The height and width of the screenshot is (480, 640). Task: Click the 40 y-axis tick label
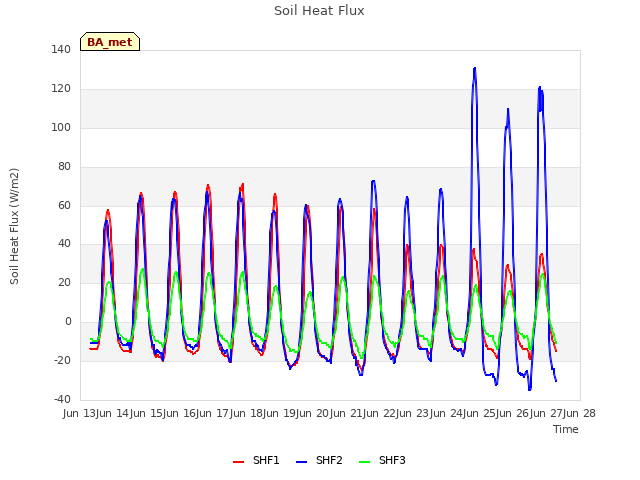[x=64, y=244]
